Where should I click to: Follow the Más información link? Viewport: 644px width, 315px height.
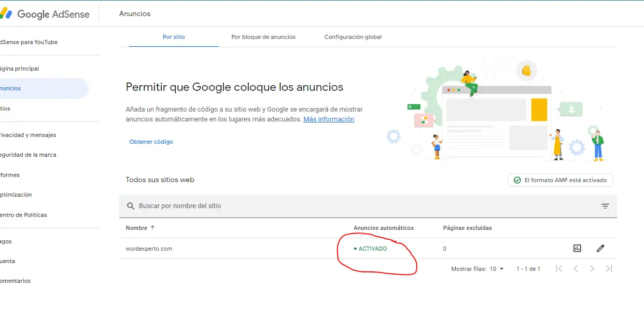(x=329, y=119)
